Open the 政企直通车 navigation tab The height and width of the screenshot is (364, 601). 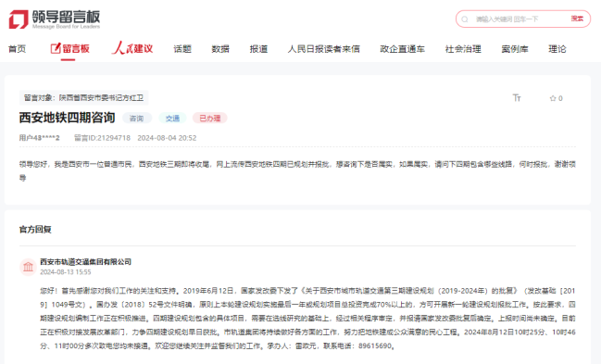pos(403,49)
